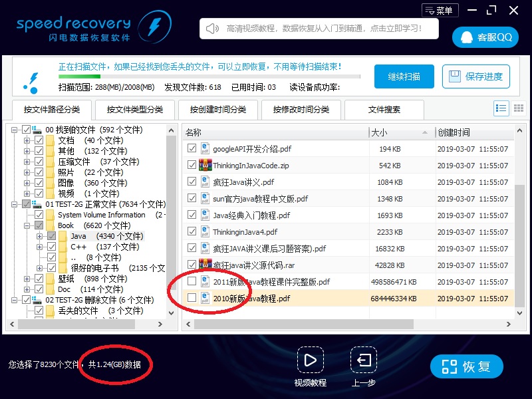Switch to 按文件类型分类 tab

[134, 110]
